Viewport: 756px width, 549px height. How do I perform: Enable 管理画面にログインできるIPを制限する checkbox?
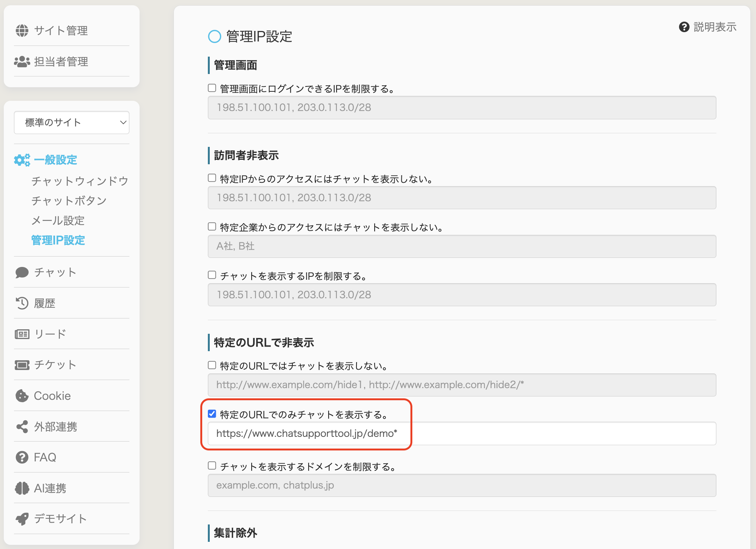(212, 88)
